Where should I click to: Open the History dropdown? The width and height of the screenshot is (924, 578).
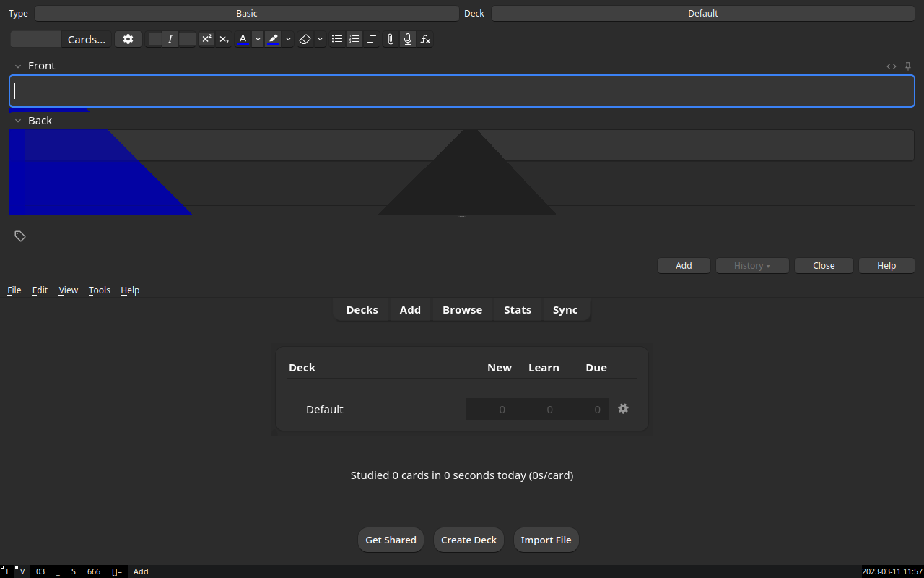[x=751, y=265]
